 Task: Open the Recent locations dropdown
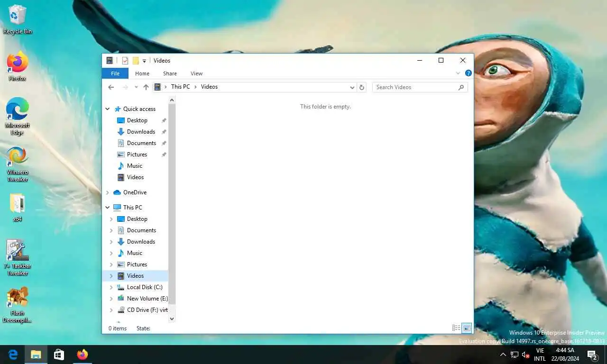point(136,87)
